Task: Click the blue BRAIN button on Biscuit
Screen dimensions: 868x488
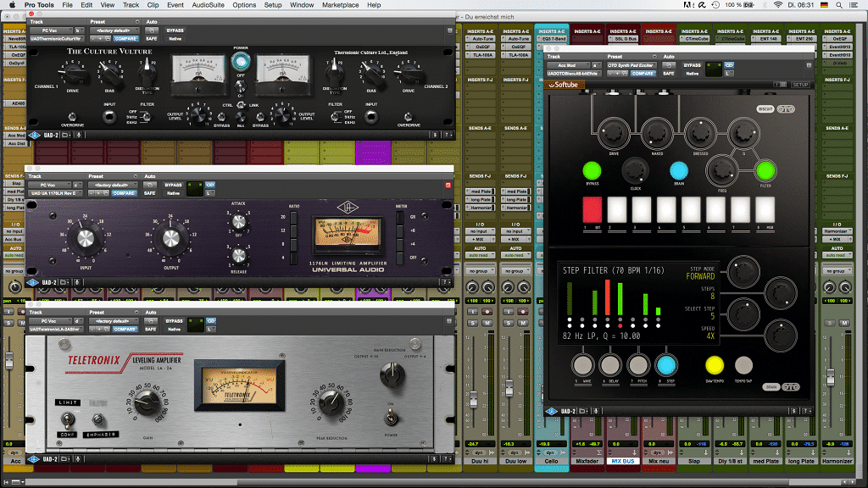Action: point(679,171)
